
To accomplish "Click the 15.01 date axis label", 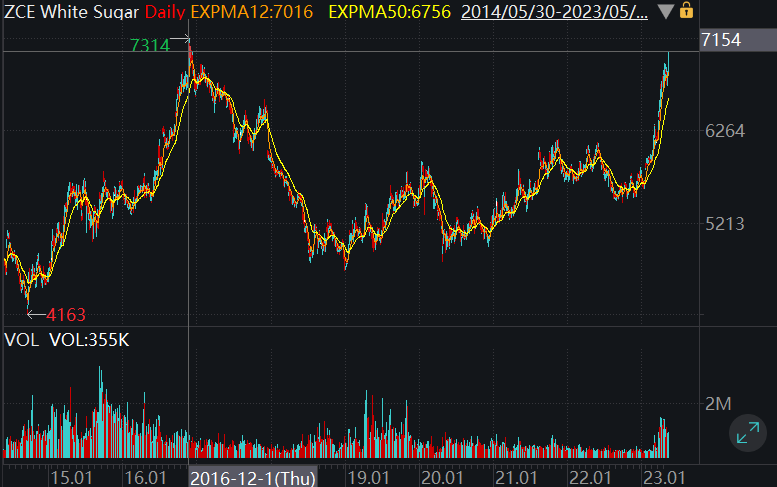I will pyautogui.click(x=72, y=478).
